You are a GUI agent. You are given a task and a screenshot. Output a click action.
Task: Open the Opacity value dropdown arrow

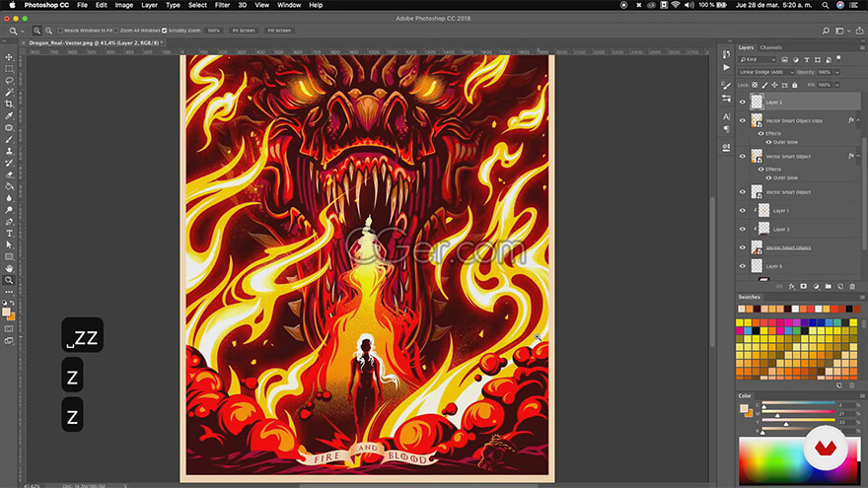coord(837,73)
